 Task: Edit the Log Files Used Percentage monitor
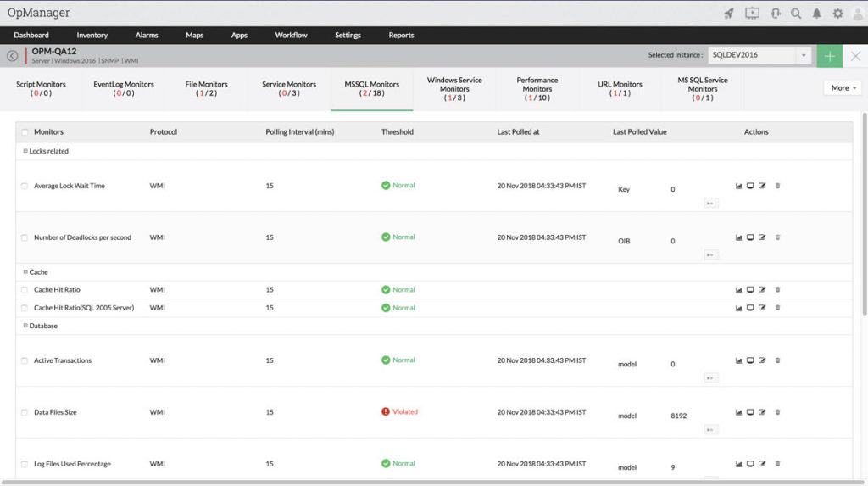(x=762, y=464)
